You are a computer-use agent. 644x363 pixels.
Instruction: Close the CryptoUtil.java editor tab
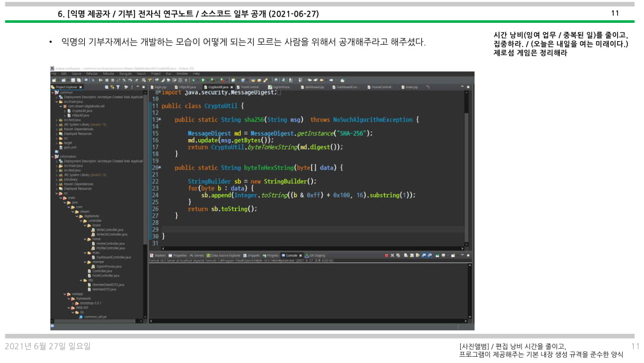tap(232, 88)
